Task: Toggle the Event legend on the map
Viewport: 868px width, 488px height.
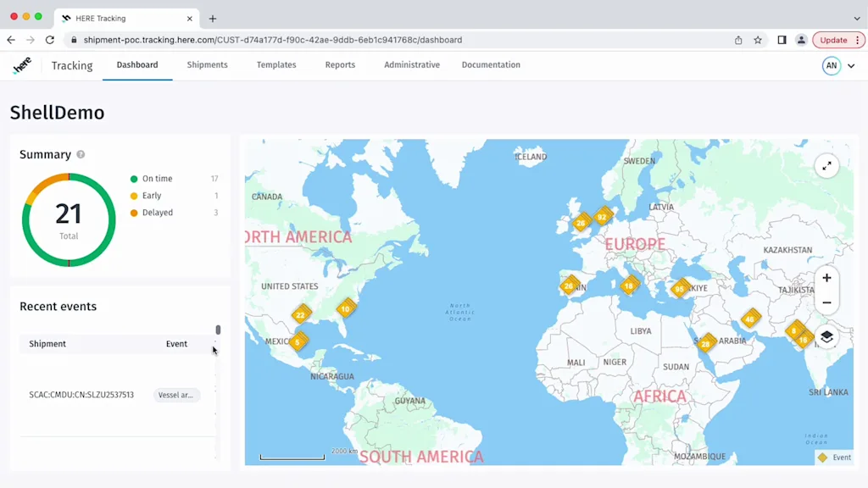Action: (835, 457)
